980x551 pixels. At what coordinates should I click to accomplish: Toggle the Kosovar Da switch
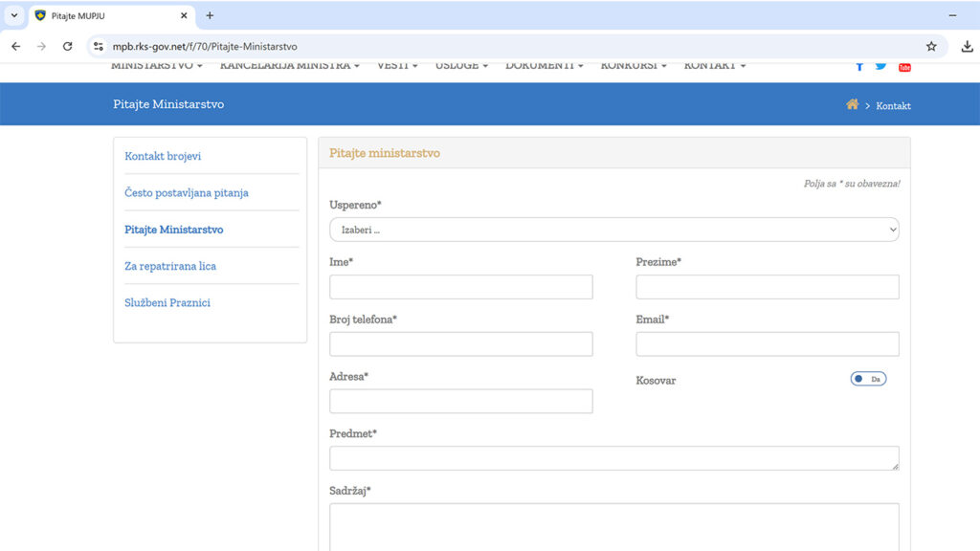[x=868, y=379]
